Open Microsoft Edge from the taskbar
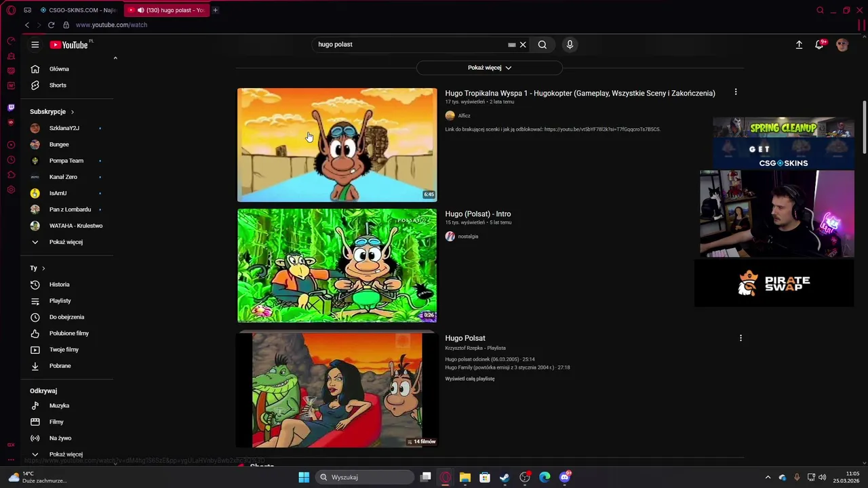The height and width of the screenshot is (488, 868). tap(545, 477)
